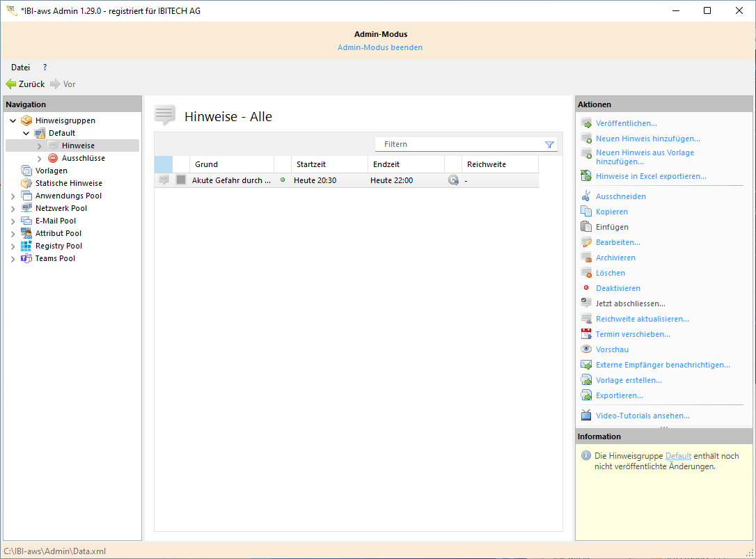756x559 pixels.
Task: Click the Reichweite clock icon in row
Action: [x=453, y=180]
